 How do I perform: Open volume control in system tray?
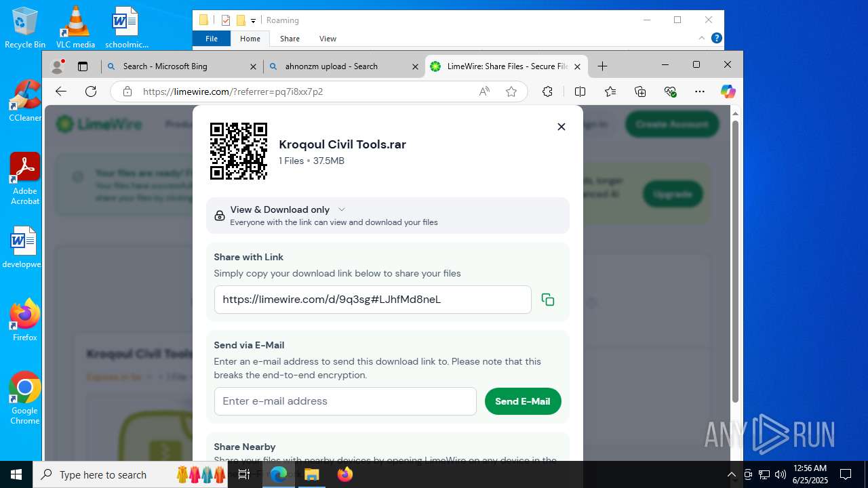[781, 474]
